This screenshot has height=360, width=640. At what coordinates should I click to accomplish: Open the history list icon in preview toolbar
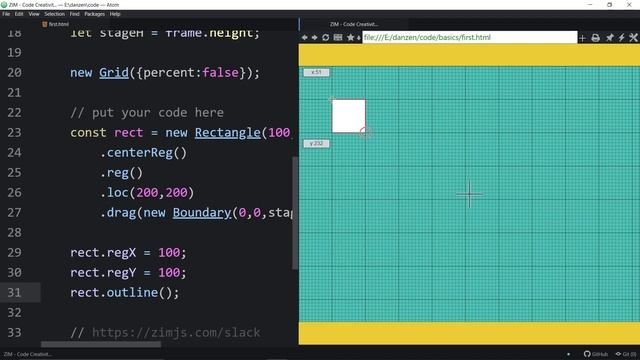(338, 38)
